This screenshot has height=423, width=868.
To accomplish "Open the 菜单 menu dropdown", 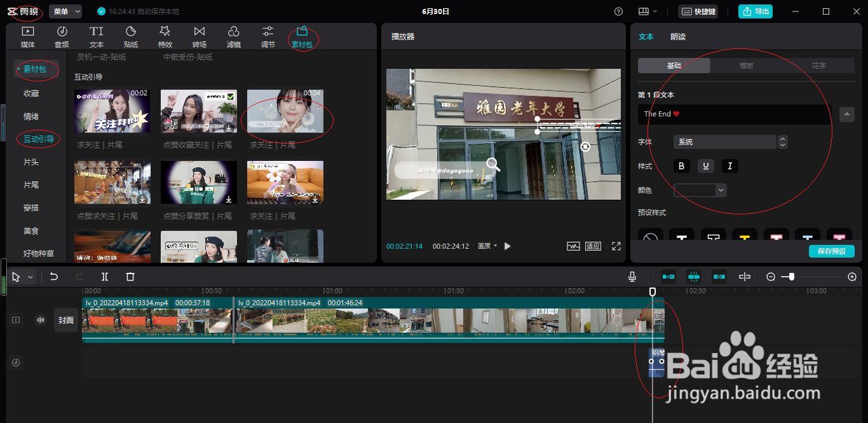I will [x=65, y=11].
